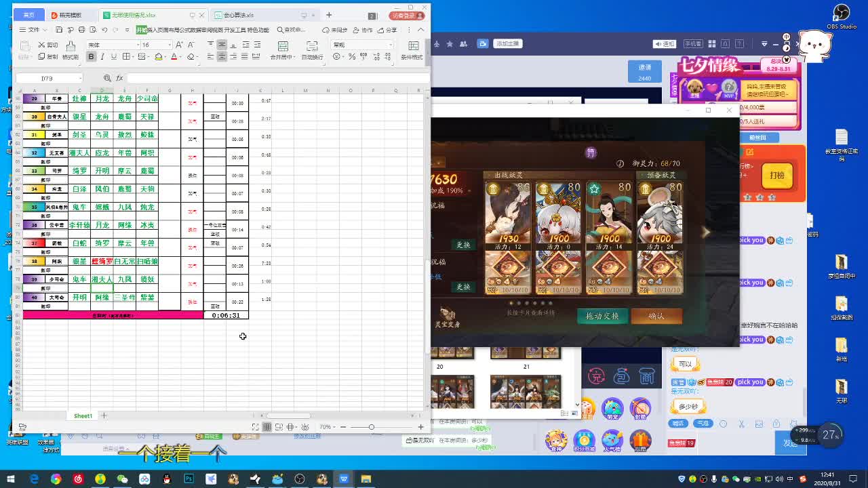Viewport: 868px width, 488px height.
Task: Click the horizontal scrollbar in spreadsheet
Action: pyautogui.click(x=289, y=415)
